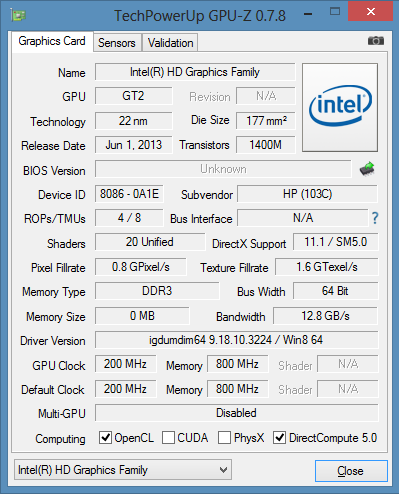Click the Intel logo image
Screen dimensions: 399x494
[340, 107]
